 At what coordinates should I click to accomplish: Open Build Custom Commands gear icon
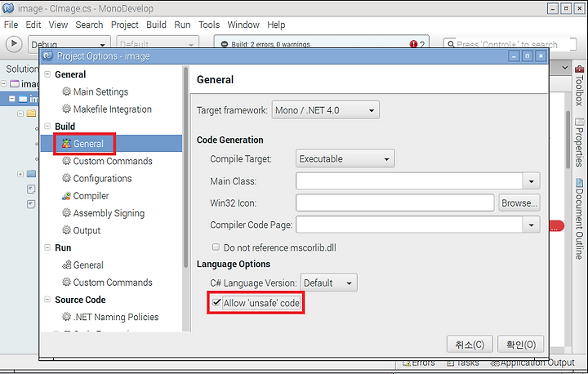pyautogui.click(x=66, y=161)
